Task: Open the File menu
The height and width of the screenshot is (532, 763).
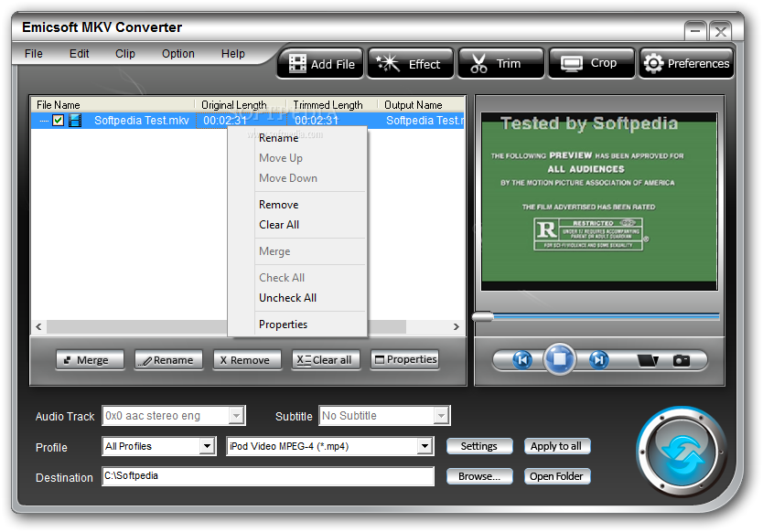Action: click(34, 54)
